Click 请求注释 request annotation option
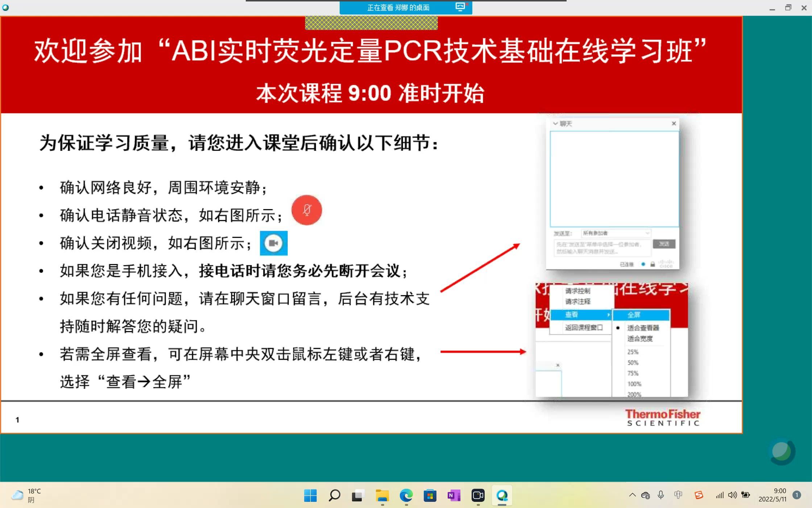 [x=575, y=302]
